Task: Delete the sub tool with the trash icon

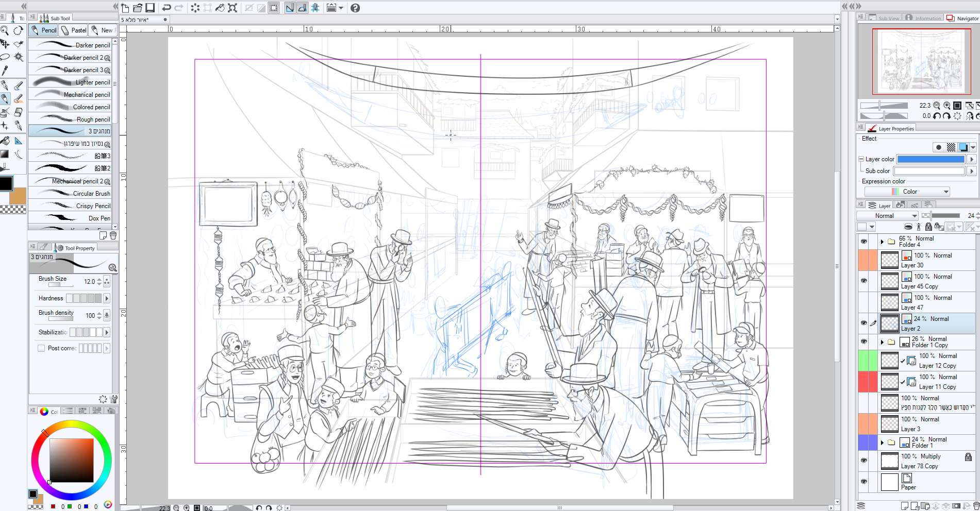Action: click(113, 235)
